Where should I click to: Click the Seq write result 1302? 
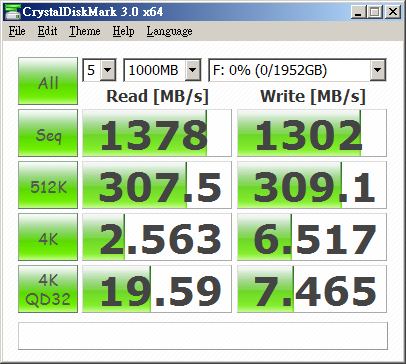(312, 133)
